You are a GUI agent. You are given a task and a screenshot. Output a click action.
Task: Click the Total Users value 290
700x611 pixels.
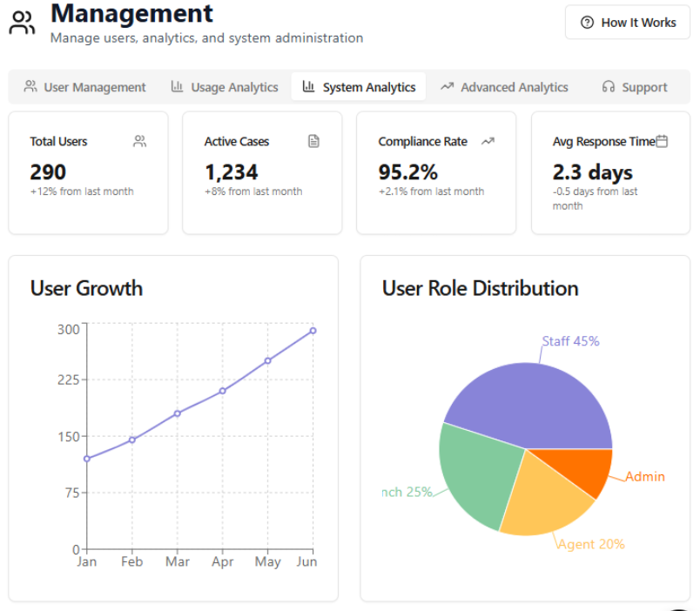pos(48,172)
